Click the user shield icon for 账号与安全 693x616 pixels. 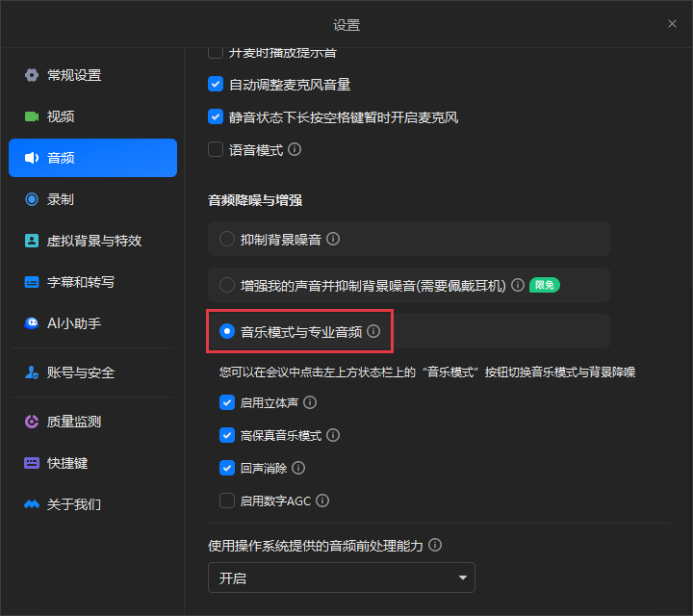32,372
